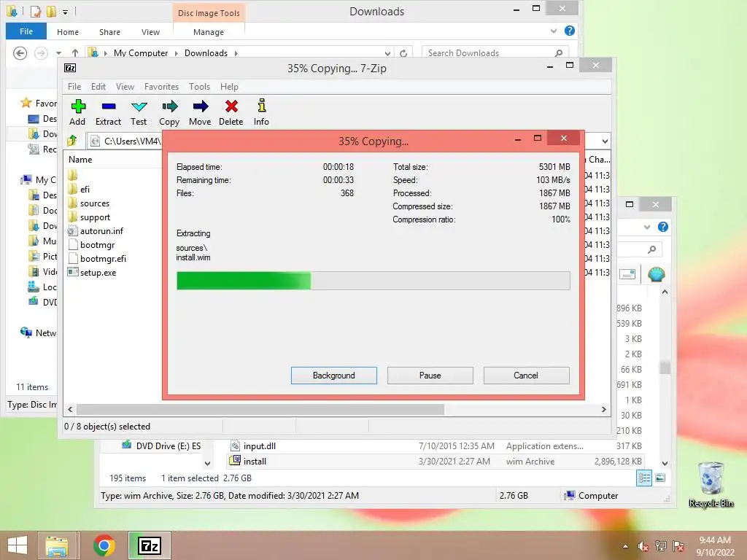Click the 7-Zip horizontal scrollbar thumb
747x560 pixels.
coord(260,410)
